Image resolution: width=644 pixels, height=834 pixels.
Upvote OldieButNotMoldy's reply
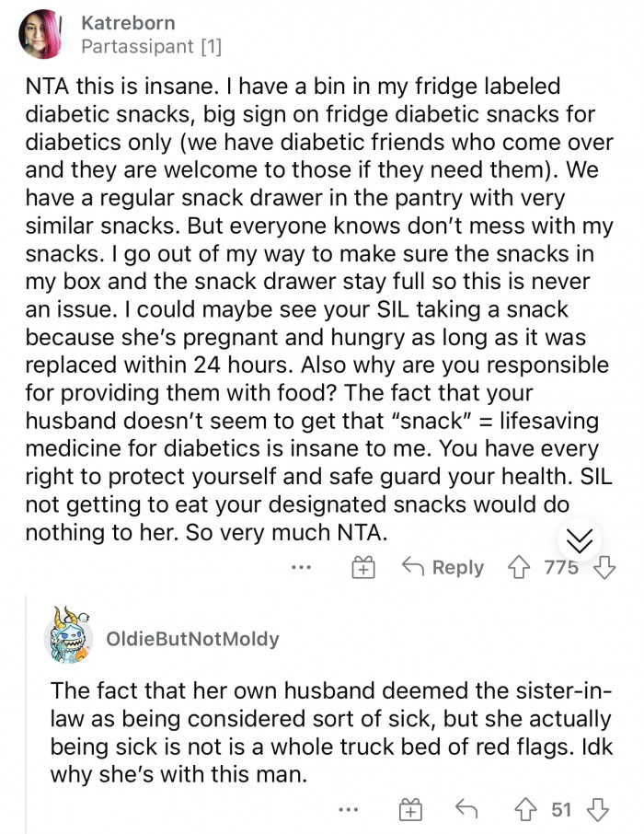(526, 809)
